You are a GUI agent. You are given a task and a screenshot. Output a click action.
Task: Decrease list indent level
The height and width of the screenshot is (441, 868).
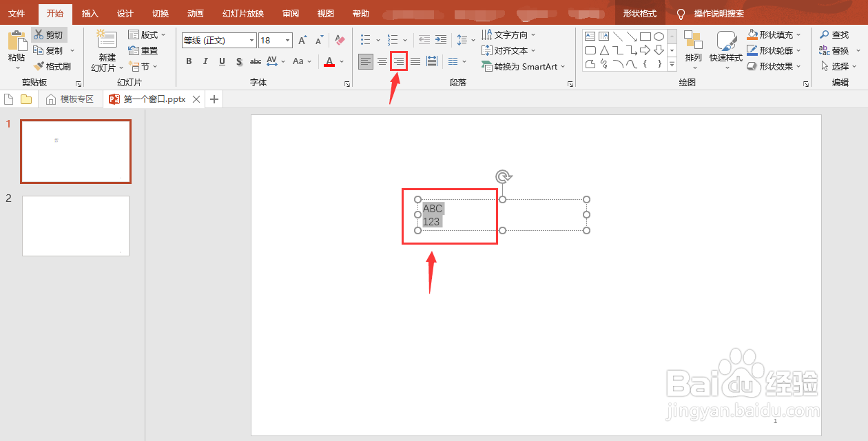(x=424, y=40)
